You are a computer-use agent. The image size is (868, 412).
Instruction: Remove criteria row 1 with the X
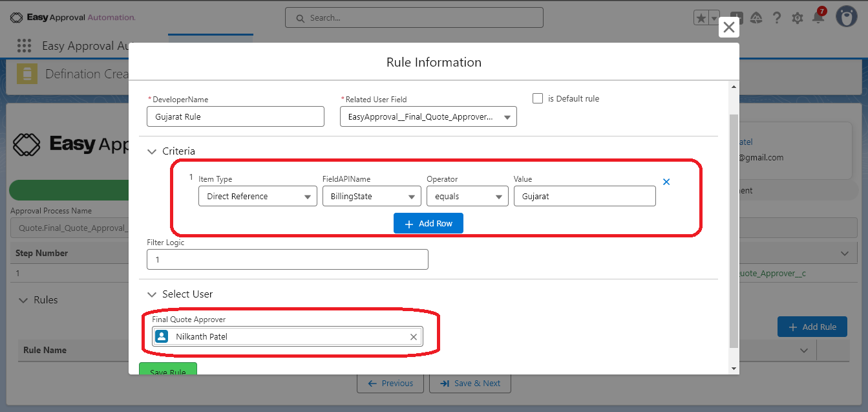pyautogui.click(x=666, y=182)
